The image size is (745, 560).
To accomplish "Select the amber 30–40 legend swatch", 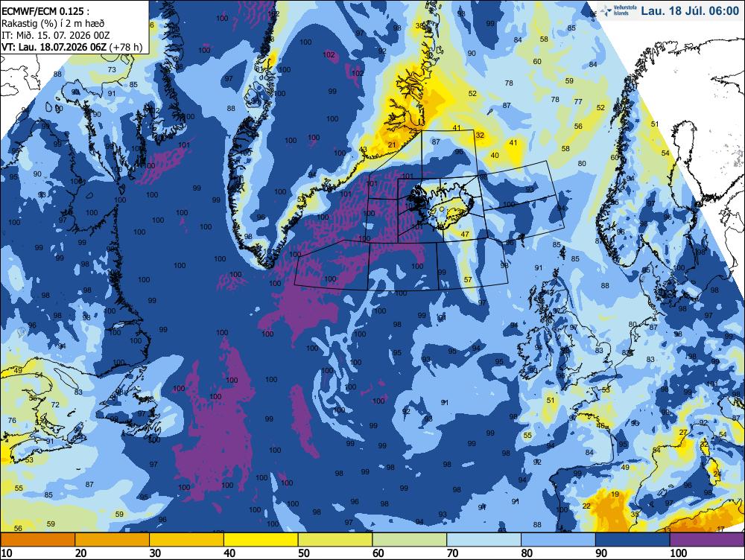I will pos(186,540).
